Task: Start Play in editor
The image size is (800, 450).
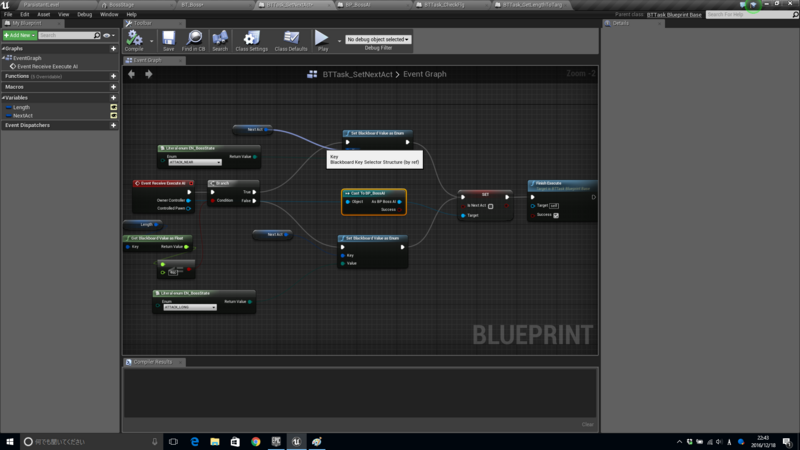Action: tap(322, 40)
